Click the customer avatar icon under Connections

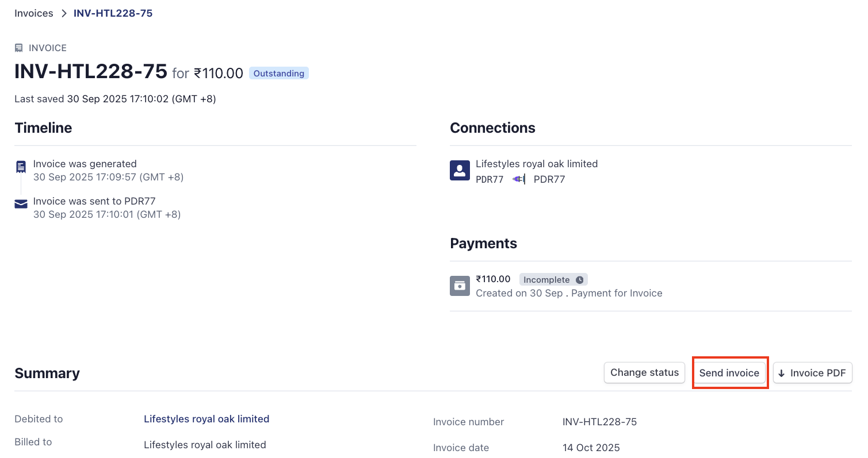point(460,171)
